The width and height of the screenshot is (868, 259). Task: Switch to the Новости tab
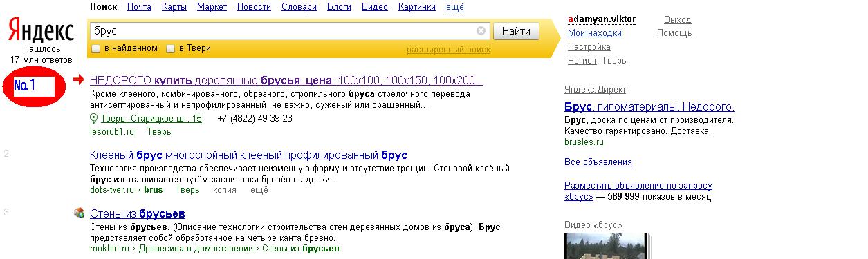click(x=254, y=7)
